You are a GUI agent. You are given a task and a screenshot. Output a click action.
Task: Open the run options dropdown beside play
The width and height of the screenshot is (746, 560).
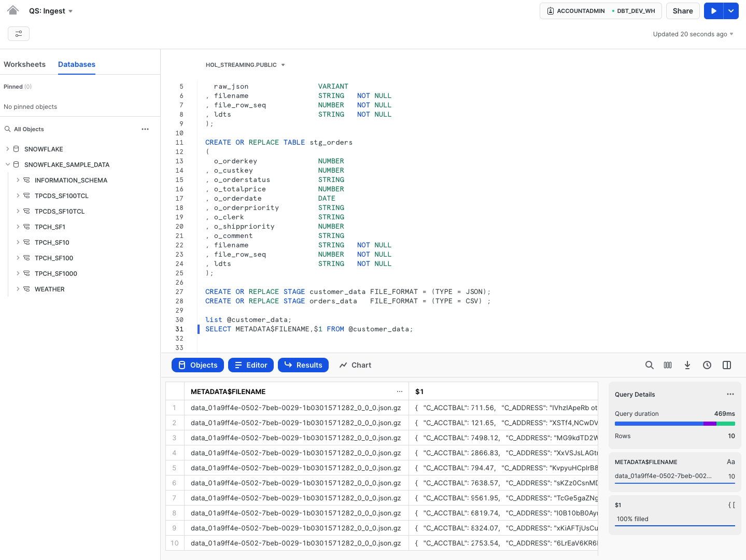[731, 10]
